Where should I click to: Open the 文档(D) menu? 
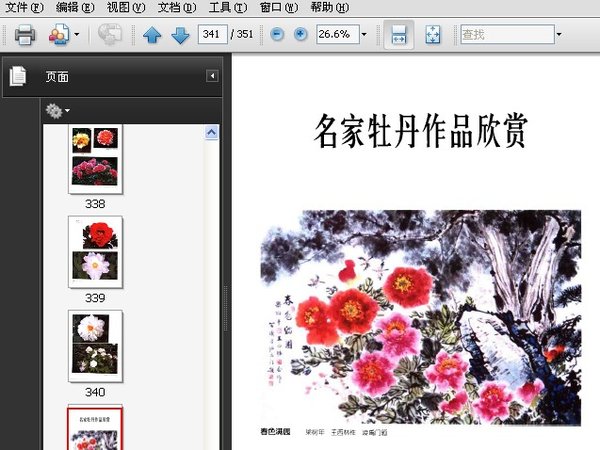177,7
